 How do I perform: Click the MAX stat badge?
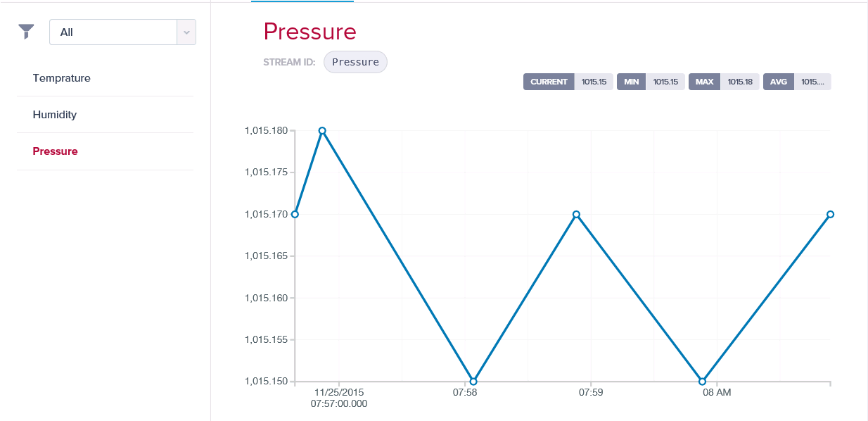click(704, 82)
